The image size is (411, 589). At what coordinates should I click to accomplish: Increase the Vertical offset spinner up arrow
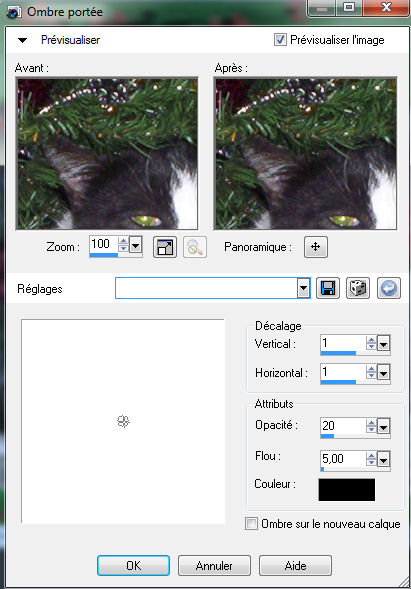[371, 340]
